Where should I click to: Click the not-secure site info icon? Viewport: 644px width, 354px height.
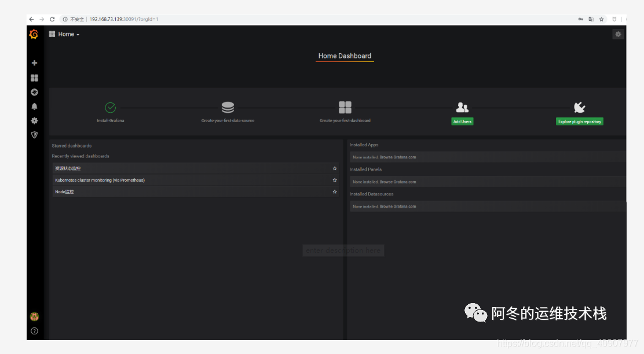[x=65, y=19]
